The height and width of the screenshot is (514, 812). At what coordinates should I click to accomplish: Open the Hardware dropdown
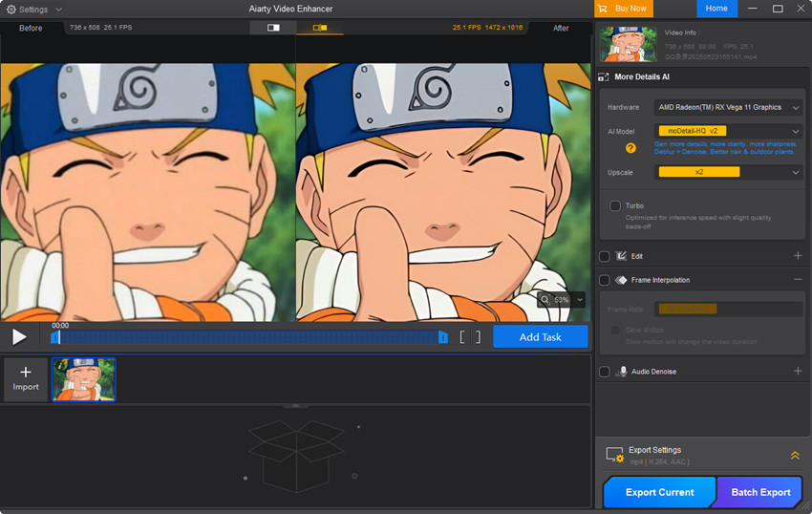(x=728, y=107)
